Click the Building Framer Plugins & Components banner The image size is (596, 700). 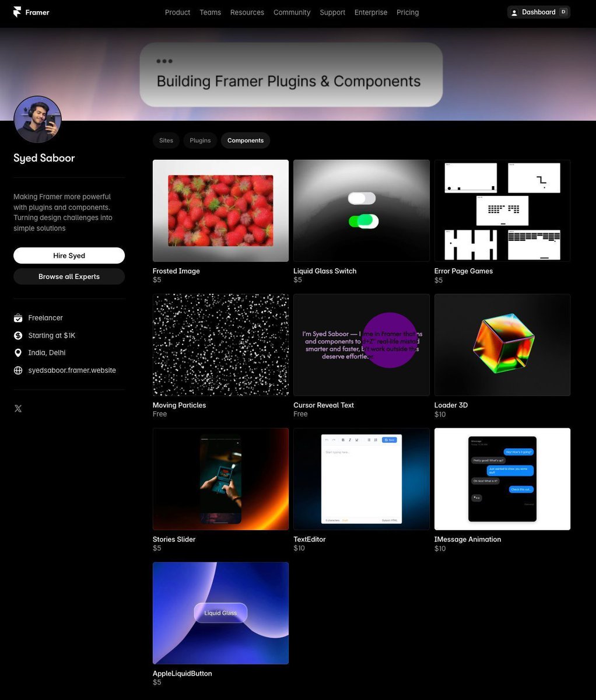tap(291, 75)
